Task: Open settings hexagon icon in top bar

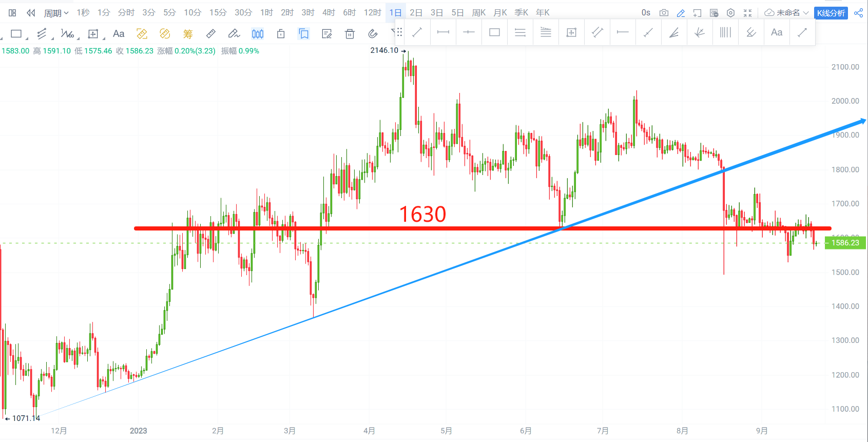Action: pos(730,13)
